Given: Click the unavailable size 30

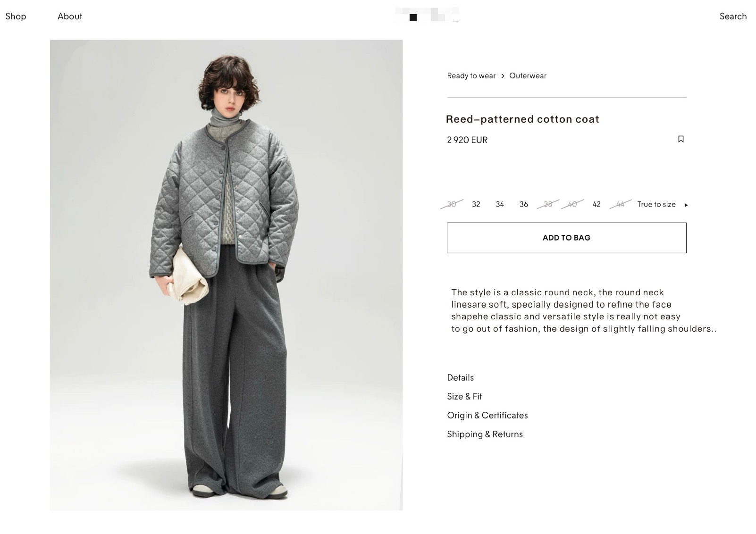Looking at the screenshot, I should [452, 204].
